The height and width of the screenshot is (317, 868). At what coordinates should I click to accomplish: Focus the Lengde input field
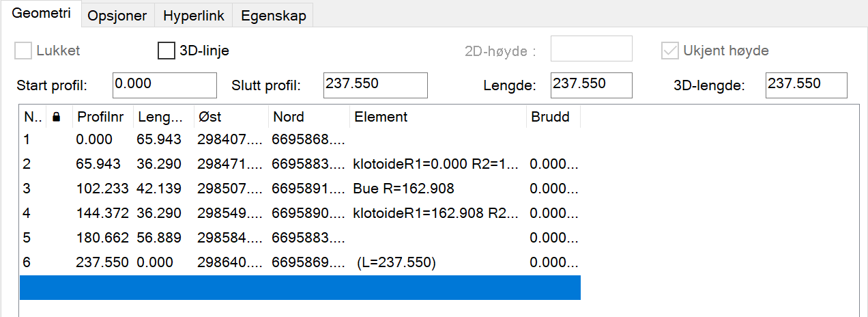point(591,85)
